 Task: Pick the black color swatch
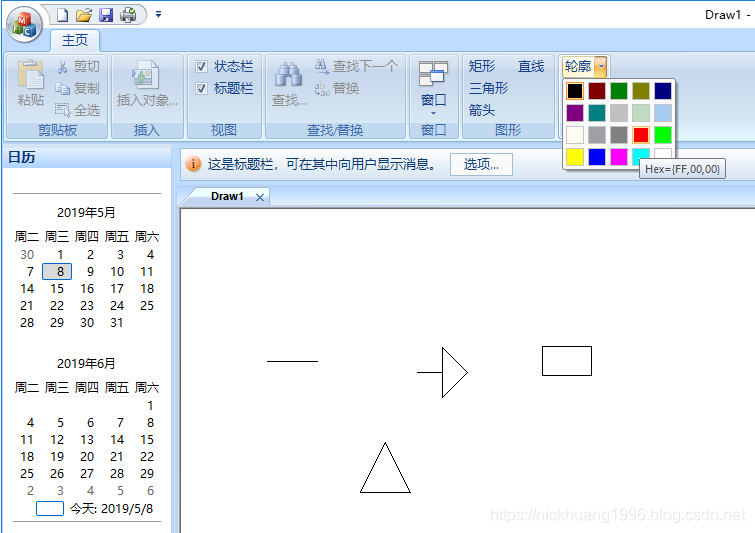(574, 91)
